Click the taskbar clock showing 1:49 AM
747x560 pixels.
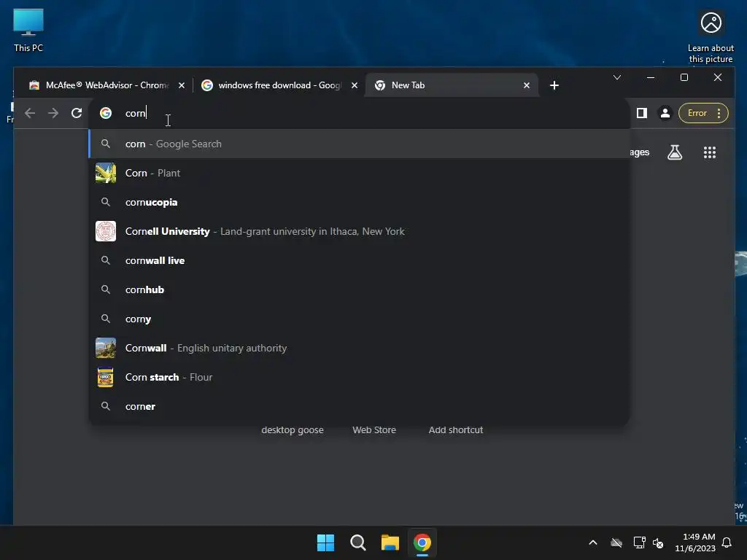click(x=695, y=542)
